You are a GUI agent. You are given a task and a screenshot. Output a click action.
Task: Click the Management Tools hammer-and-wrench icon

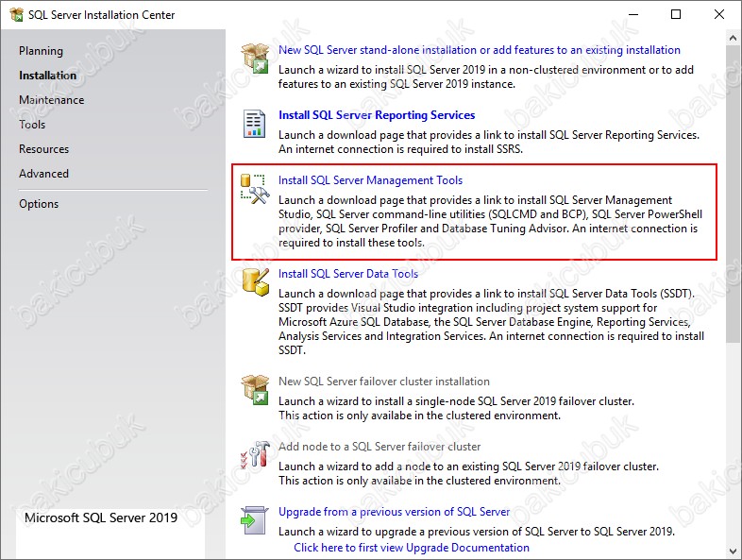(255, 189)
